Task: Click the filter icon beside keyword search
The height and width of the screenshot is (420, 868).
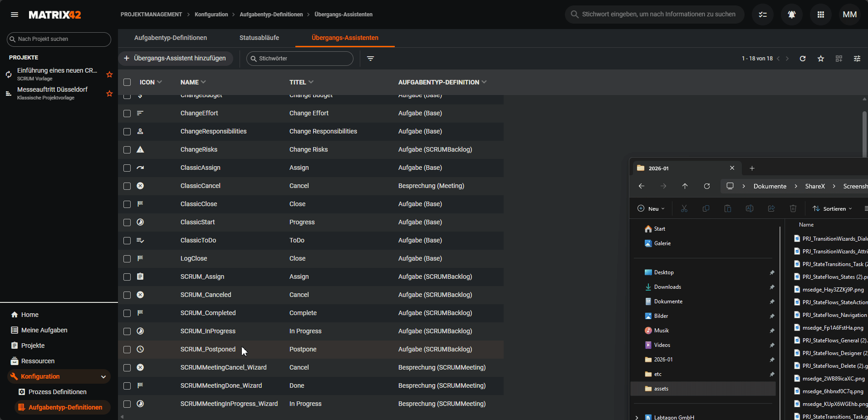Action: [x=370, y=59]
